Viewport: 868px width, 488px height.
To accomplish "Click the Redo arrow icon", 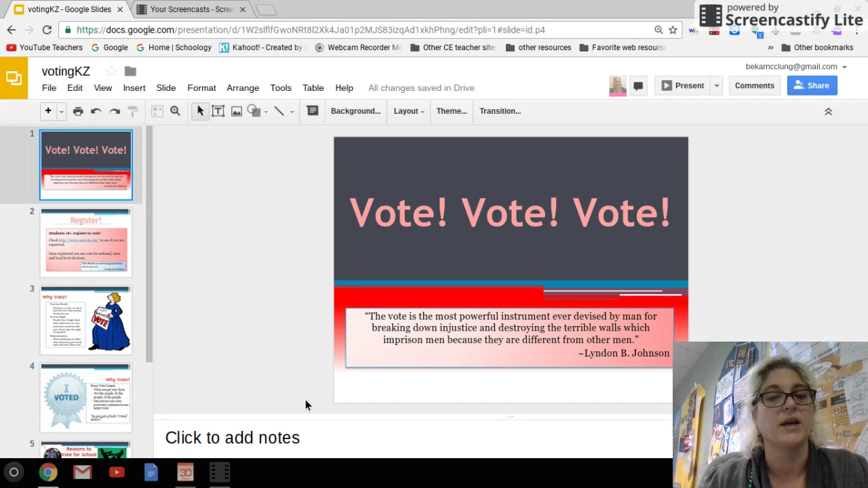I will 115,111.
